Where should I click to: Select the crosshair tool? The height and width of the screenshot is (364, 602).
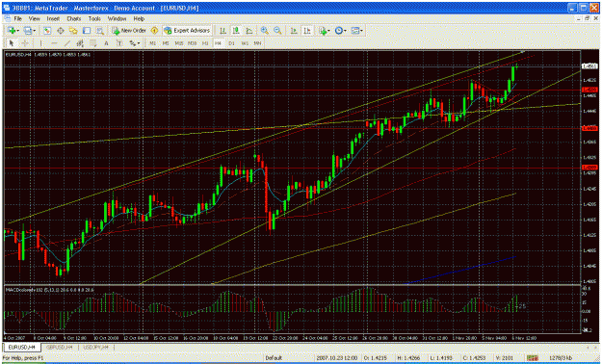(25, 43)
